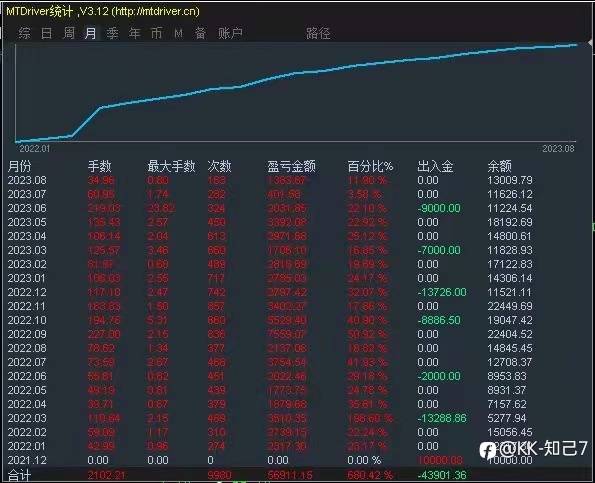The height and width of the screenshot is (483, 595).
Task: Click the 2022.01 chart start label
Action: (x=35, y=149)
